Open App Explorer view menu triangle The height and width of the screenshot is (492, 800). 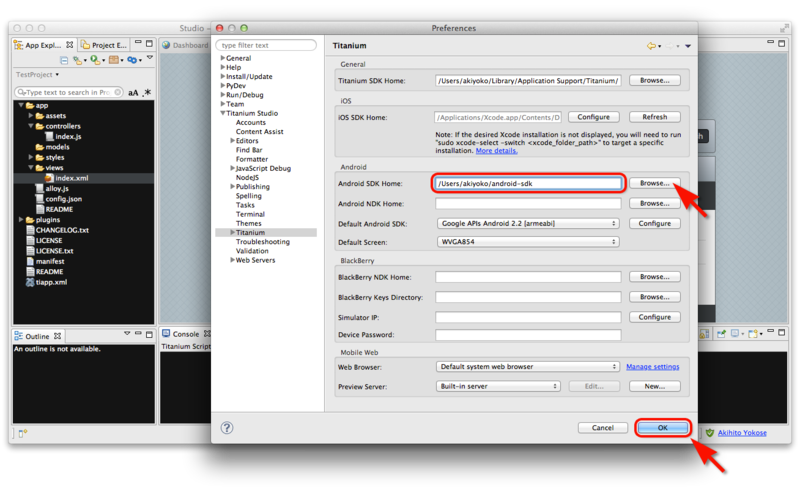tap(149, 58)
